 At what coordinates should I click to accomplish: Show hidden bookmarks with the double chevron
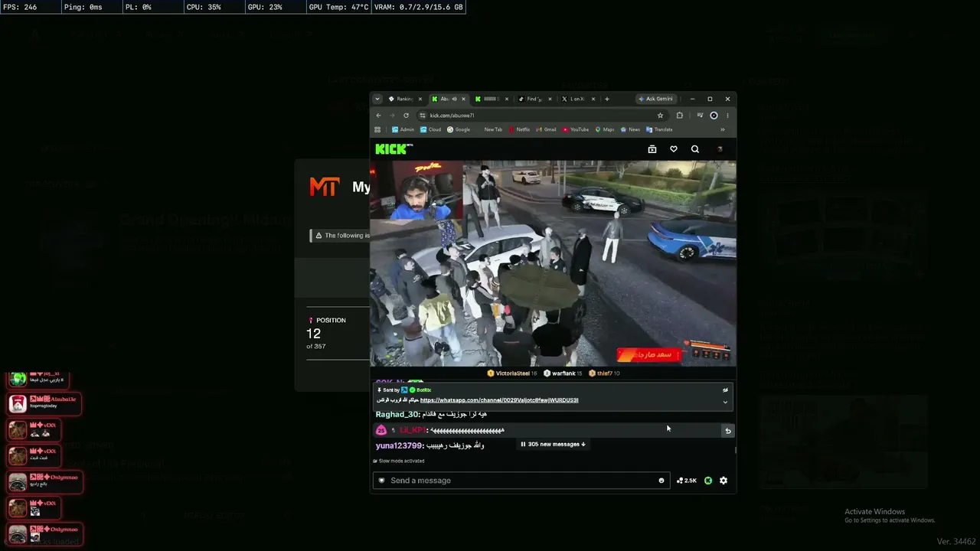[x=722, y=129]
